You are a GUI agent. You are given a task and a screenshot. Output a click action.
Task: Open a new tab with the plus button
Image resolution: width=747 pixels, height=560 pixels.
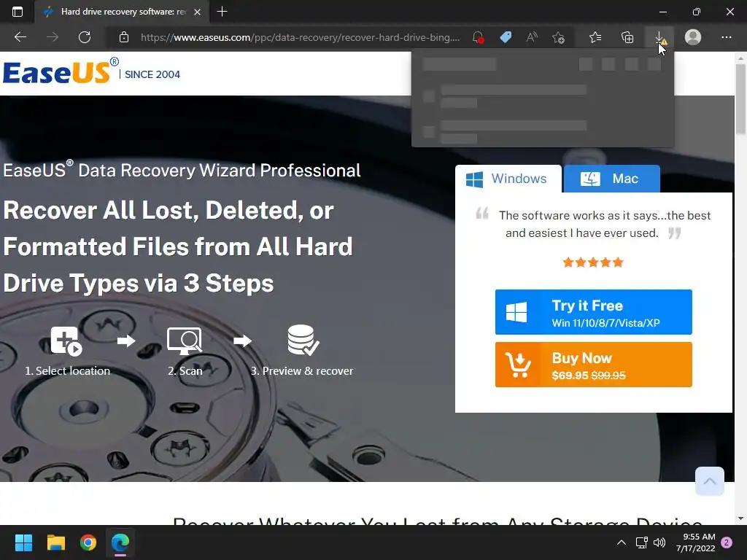click(x=222, y=12)
